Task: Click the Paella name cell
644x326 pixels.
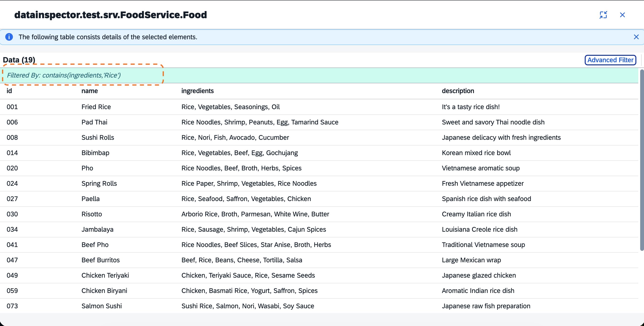Action: tap(91, 199)
